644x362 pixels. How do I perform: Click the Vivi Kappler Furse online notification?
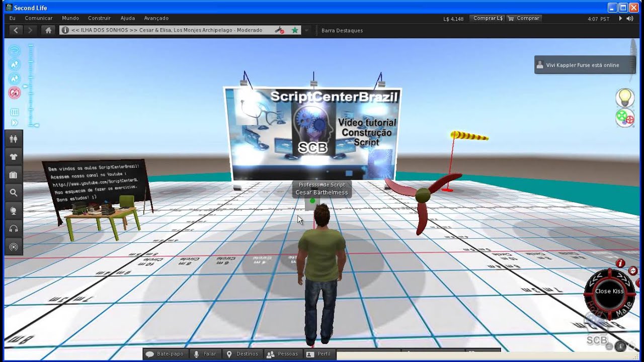585,65
